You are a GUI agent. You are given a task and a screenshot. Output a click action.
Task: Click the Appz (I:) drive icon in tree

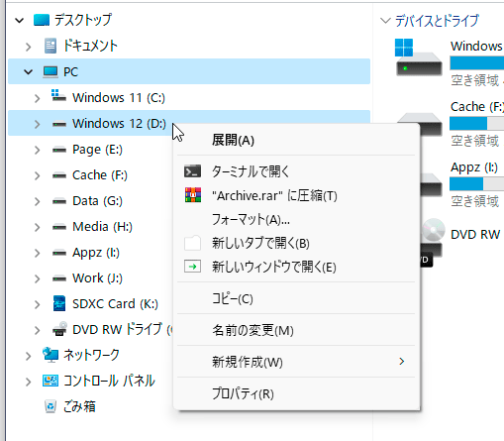(59, 253)
